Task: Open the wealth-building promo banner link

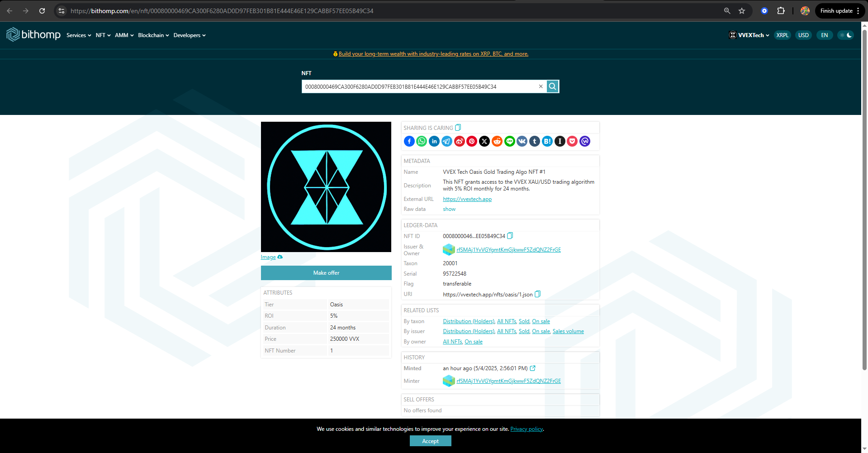Action: (x=433, y=54)
